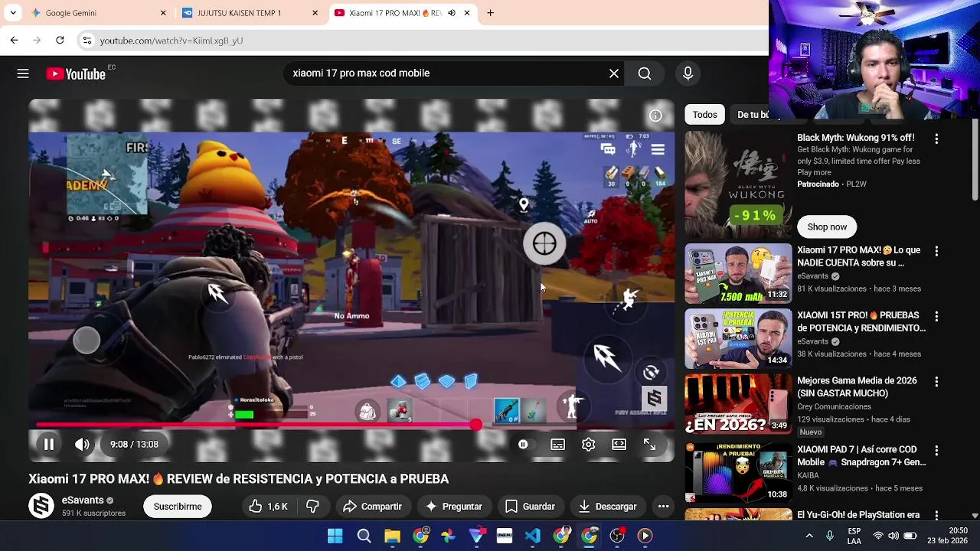Play the 11:32 Xiaomi 17 PRO MAX thumbnail
This screenshot has height=551, width=980.
click(x=738, y=274)
